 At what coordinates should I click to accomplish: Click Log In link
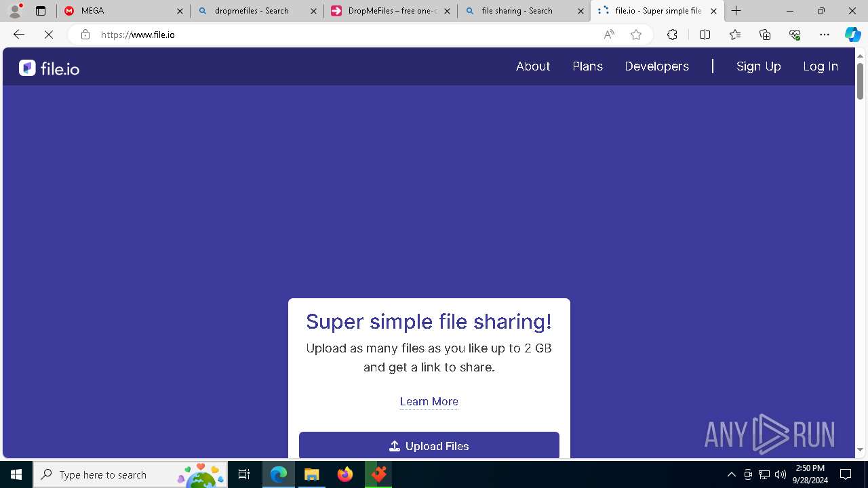[821, 66]
